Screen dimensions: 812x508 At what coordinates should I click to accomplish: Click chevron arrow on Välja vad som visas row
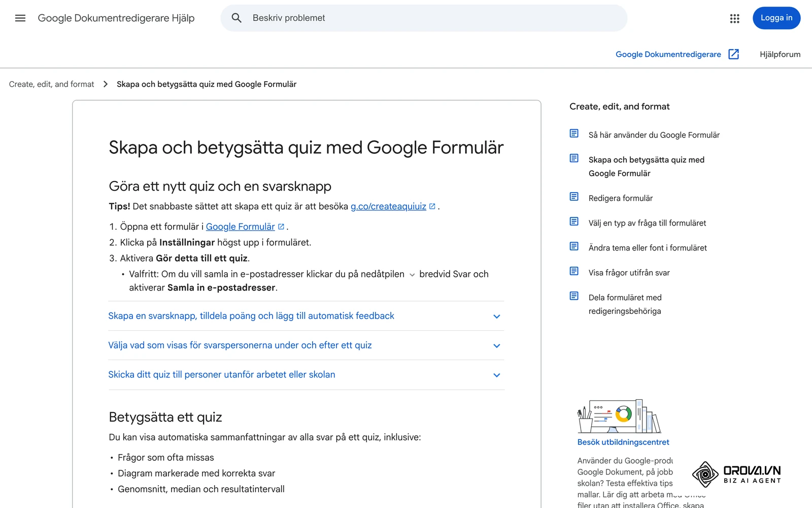[497, 346]
